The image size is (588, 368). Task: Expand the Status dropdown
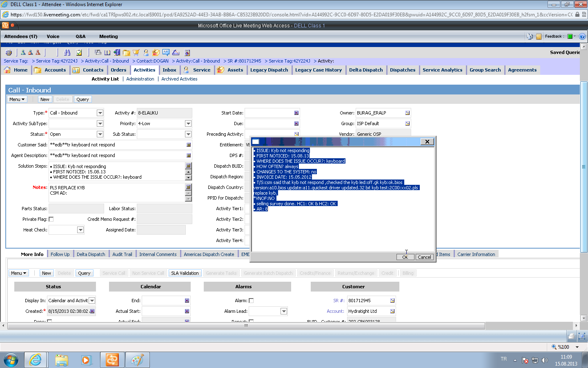tap(100, 134)
